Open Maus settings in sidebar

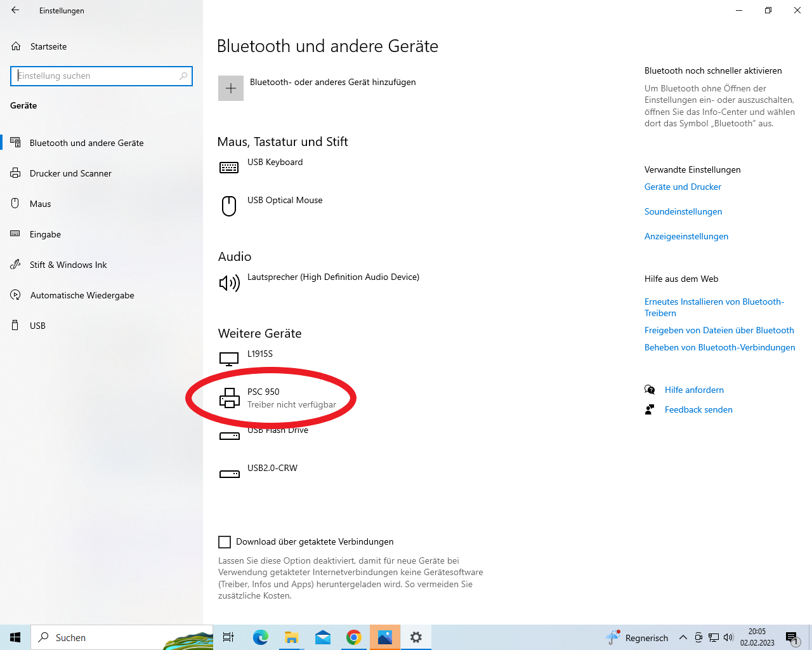pyautogui.click(x=40, y=204)
